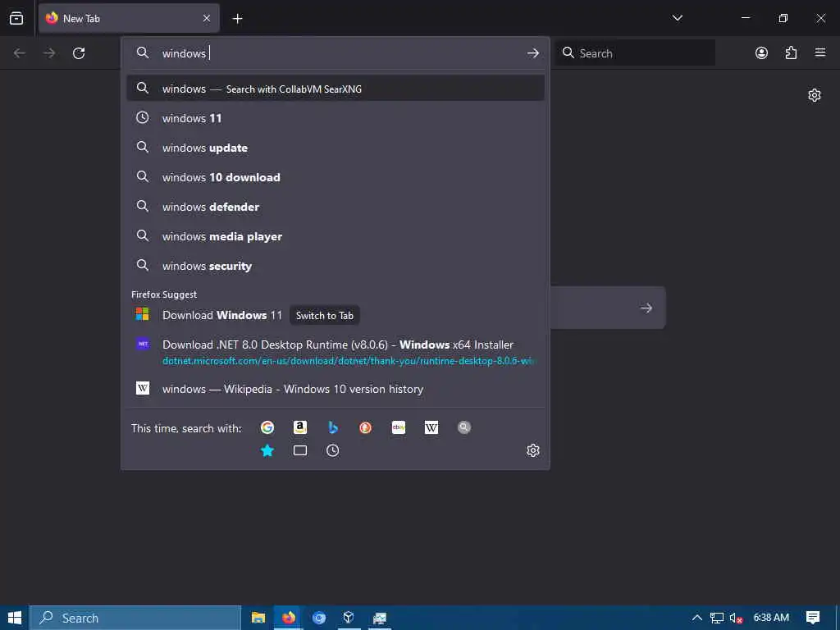Search only bookmarks via star icon

(x=267, y=450)
